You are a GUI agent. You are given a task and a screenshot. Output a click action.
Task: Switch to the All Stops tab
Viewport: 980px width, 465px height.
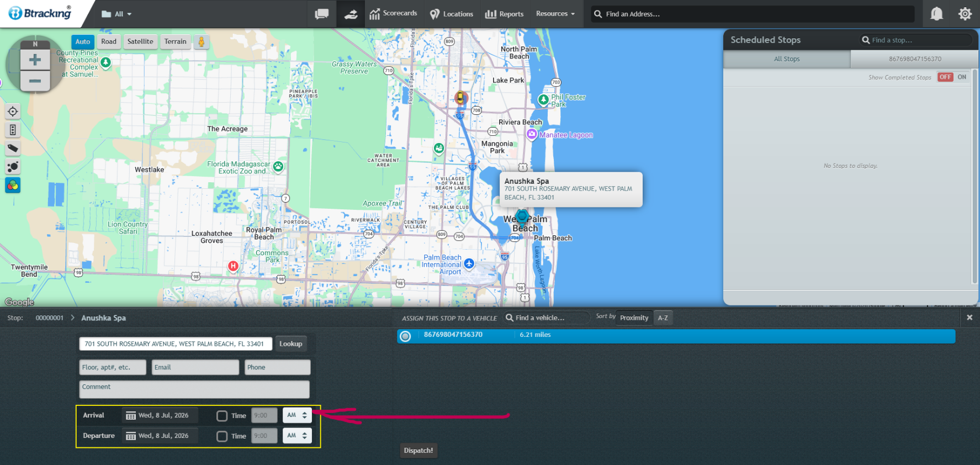pos(787,59)
